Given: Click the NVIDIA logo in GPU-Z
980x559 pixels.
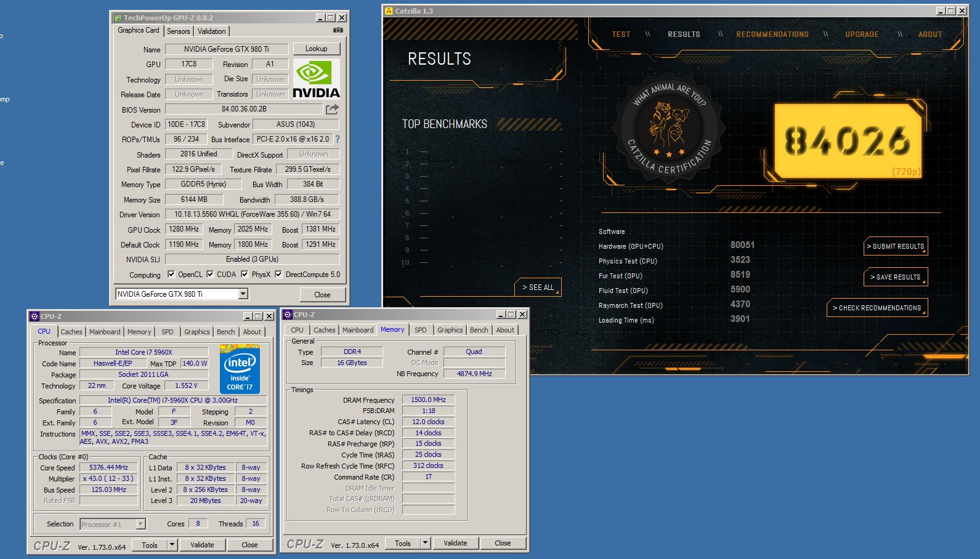Looking at the screenshot, I should (x=316, y=78).
